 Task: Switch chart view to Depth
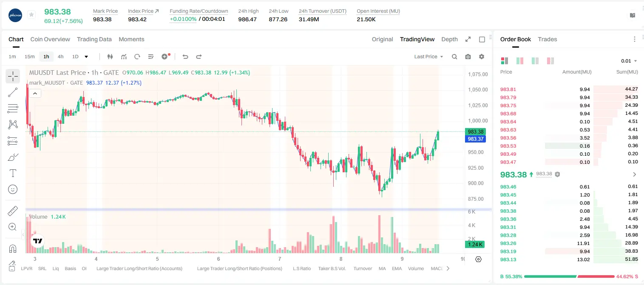point(449,39)
